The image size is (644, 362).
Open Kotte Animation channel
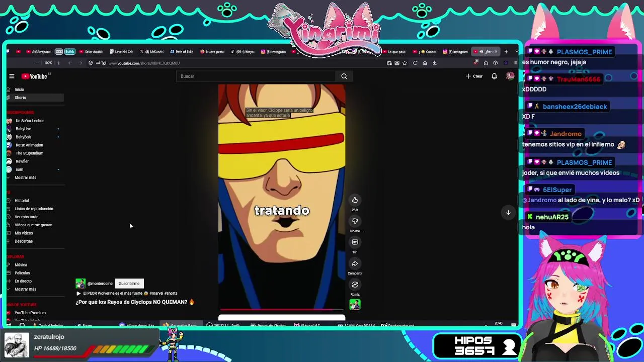(x=29, y=145)
